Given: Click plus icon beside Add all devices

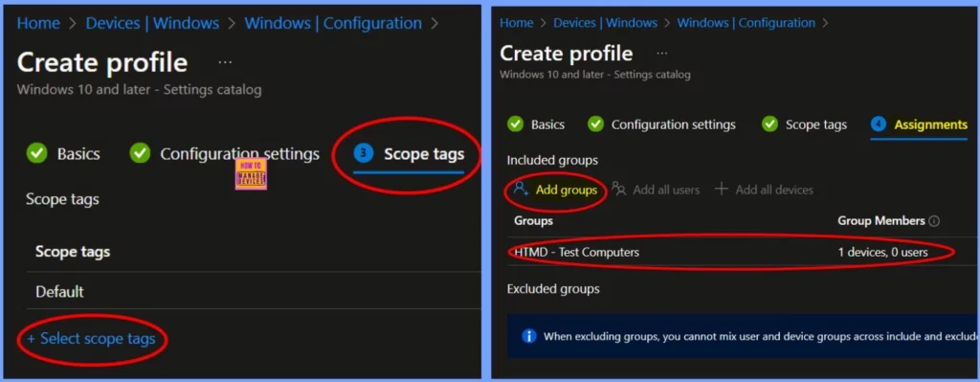Looking at the screenshot, I should (722, 189).
